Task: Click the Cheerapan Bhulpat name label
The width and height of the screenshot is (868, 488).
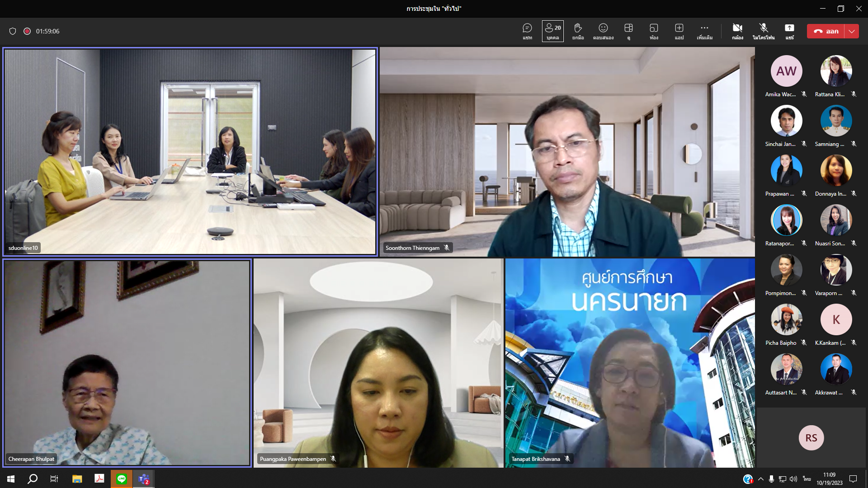Action: [31, 459]
